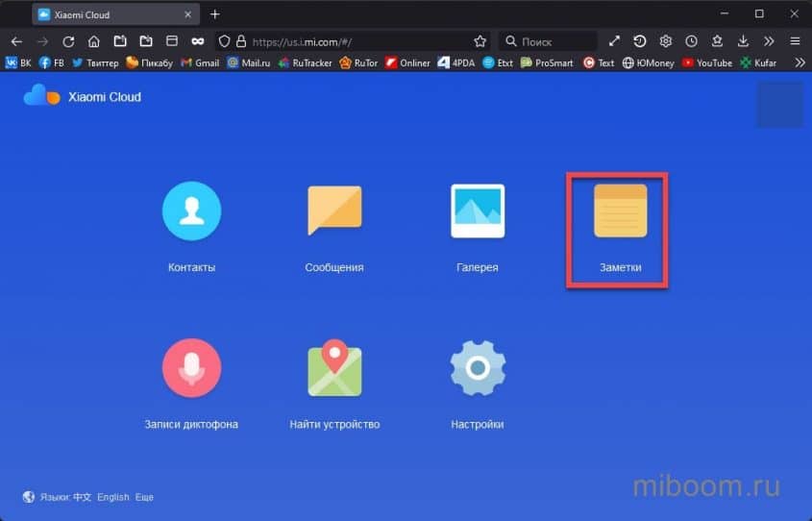812x521 pixels.
Task: Switch language to English
Action: coord(113,497)
